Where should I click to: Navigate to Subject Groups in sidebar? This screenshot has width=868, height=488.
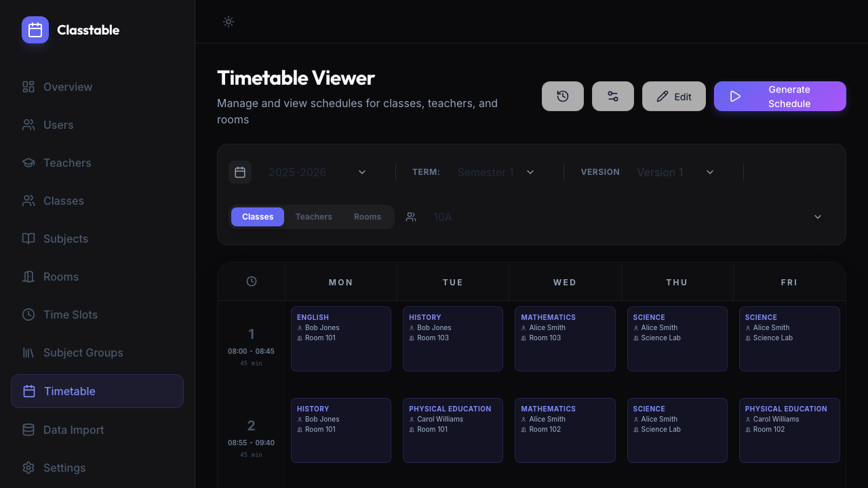click(83, 352)
